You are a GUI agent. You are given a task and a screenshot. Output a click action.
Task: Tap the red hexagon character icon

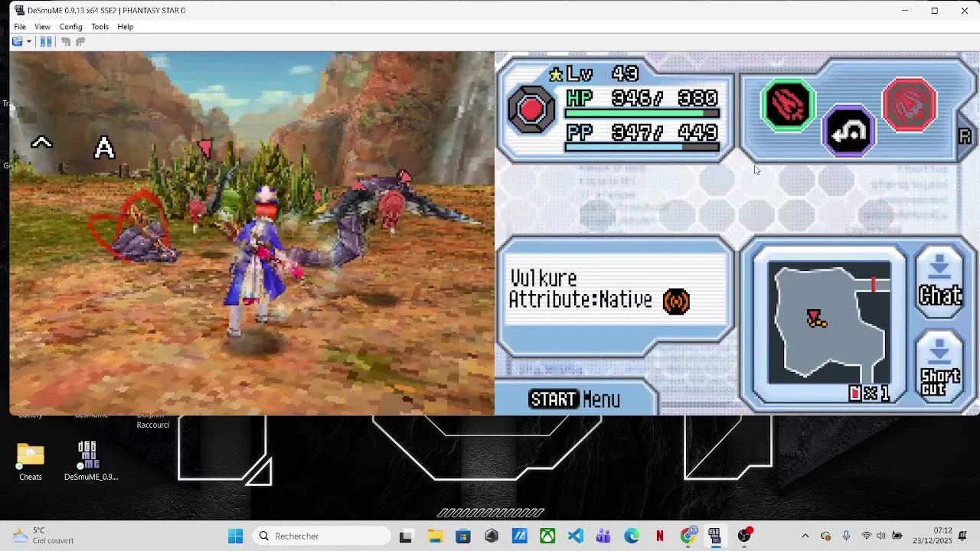(x=531, y=109)
